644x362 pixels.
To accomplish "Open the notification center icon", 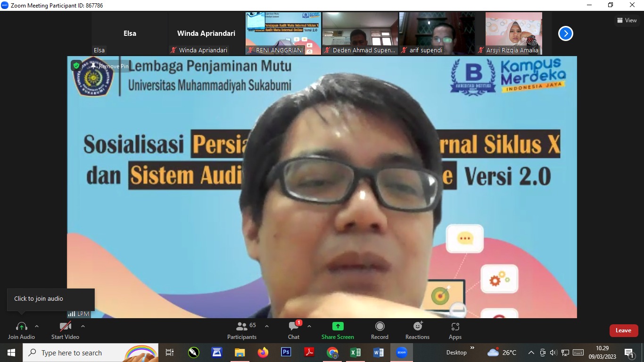I will click(630, 353).
